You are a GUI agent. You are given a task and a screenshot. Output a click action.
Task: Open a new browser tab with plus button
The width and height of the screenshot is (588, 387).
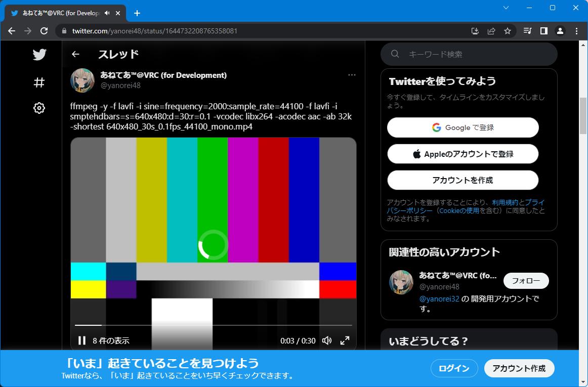click(x=137, y=13)
